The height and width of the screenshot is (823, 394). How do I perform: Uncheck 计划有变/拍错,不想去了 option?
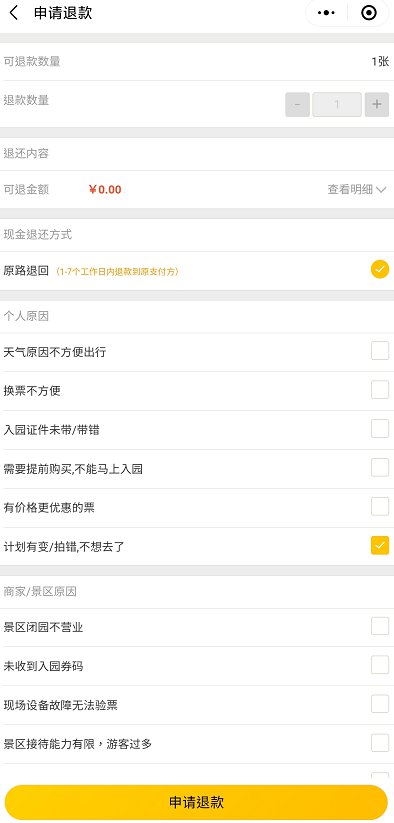click(380, 545)
